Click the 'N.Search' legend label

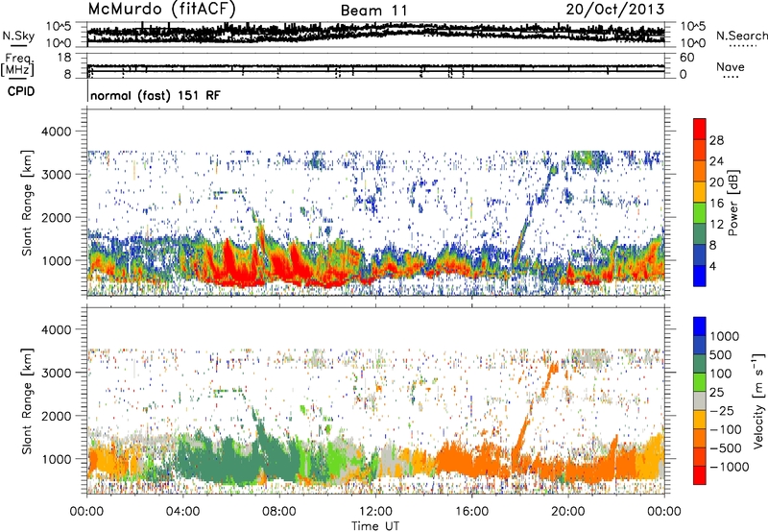[x=741, y=36]
